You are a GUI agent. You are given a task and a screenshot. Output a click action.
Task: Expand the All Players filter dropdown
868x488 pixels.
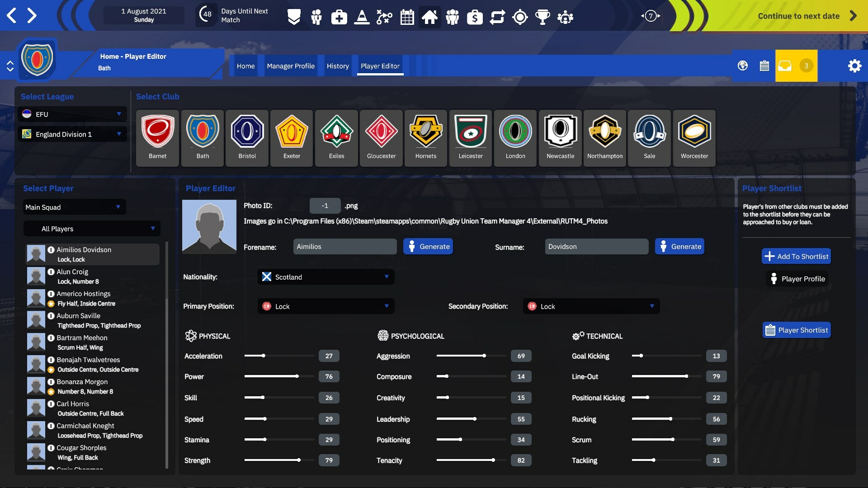[x=91, y=229]
